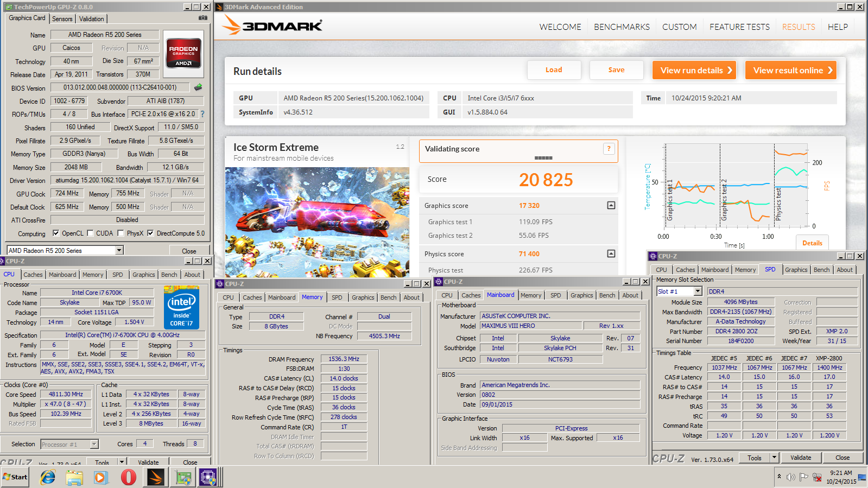Click the Details button under the chart
The width and height of the screenshot is (868, 488).
tap(812, 243)
